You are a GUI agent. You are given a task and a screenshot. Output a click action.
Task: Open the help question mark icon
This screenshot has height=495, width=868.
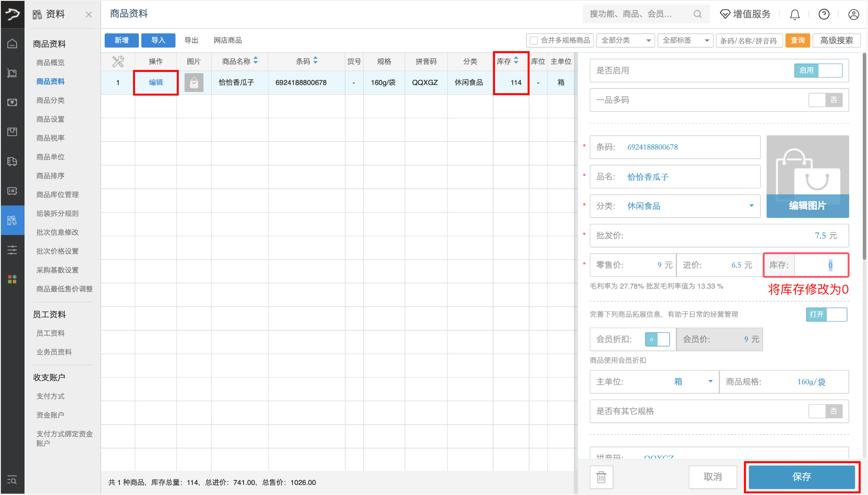pos(824,14)
